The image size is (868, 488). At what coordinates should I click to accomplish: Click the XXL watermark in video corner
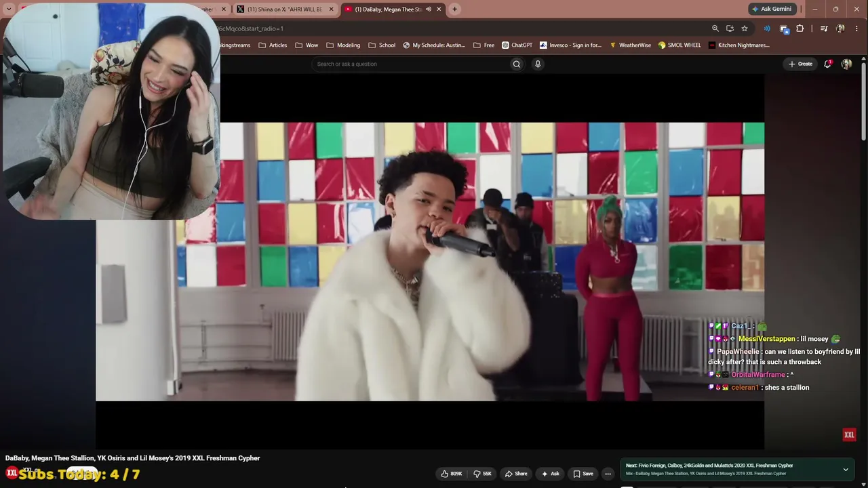point(849,434)
